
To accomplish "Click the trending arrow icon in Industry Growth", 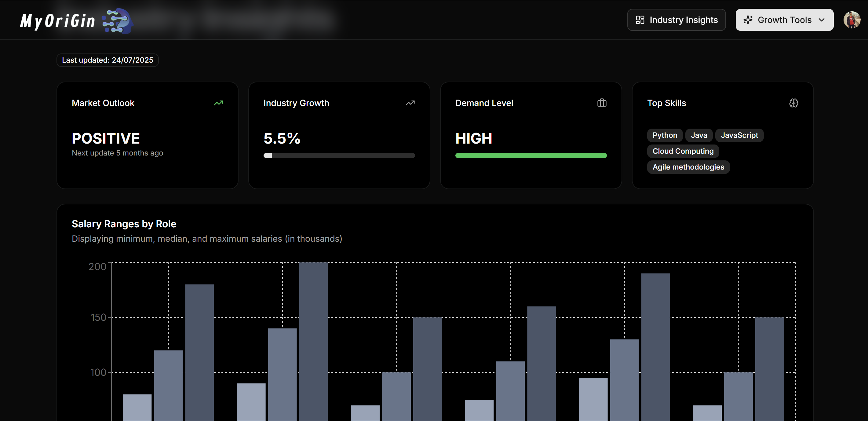I will click(x=410, y=103).
